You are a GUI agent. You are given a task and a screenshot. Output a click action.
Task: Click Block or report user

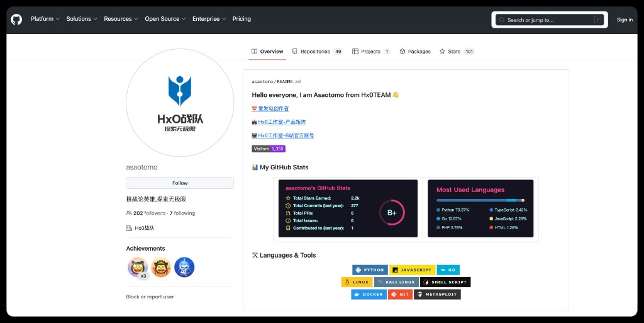click(150, 297)
